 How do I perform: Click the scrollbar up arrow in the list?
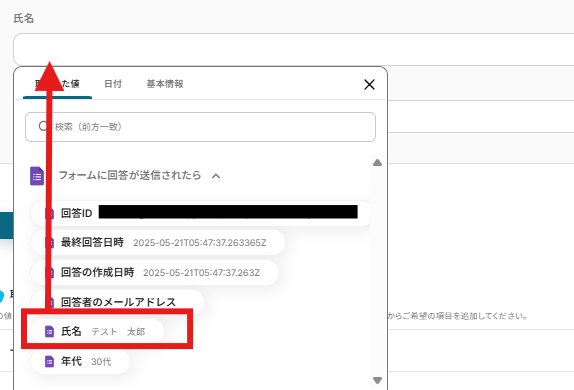pyautogui.click(x=377, y=163)
